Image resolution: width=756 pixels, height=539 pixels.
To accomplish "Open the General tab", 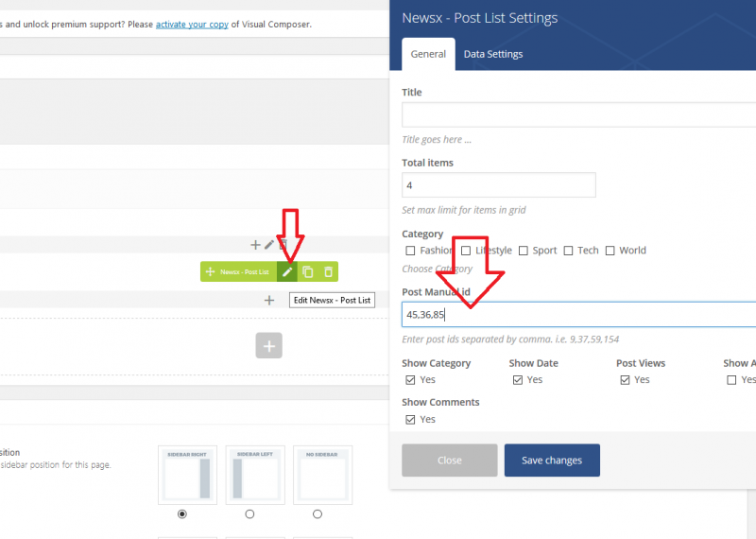I will coord(428,54).
